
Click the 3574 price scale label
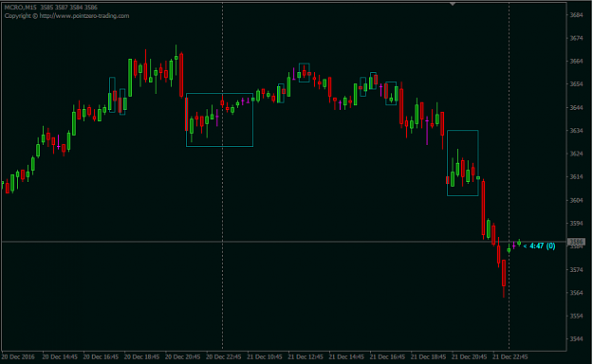coord(576,270)
